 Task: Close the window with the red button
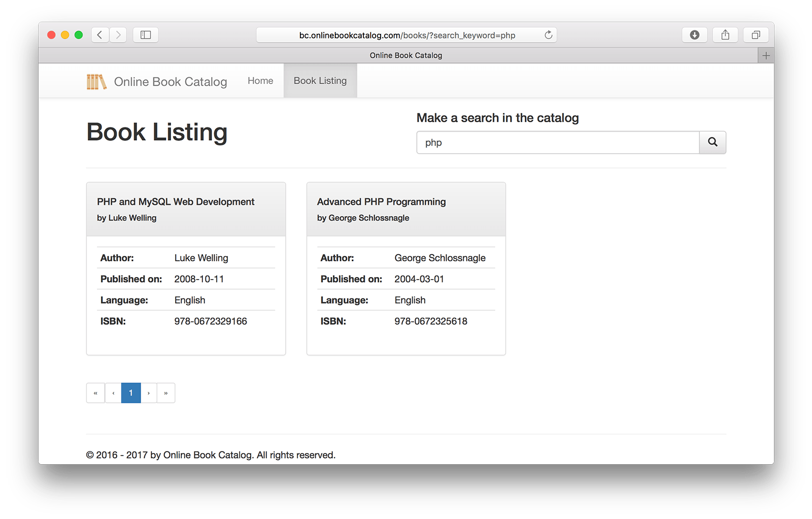[51, 34]
